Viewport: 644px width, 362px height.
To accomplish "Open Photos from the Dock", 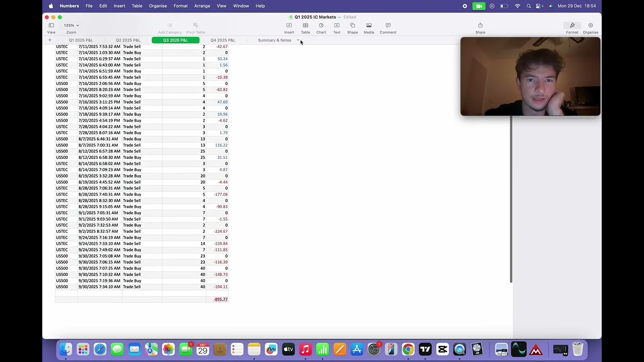I will tap(169, 349).
